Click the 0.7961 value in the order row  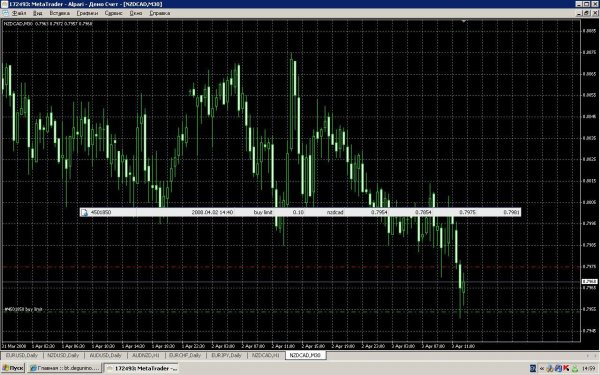point(511,212)
